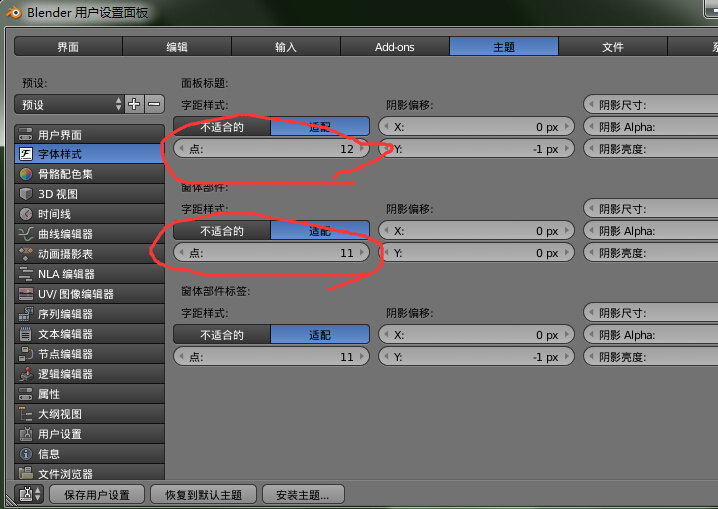Open editor type selector icon at bottom
The image size is (718, 509).
(30, 494)
